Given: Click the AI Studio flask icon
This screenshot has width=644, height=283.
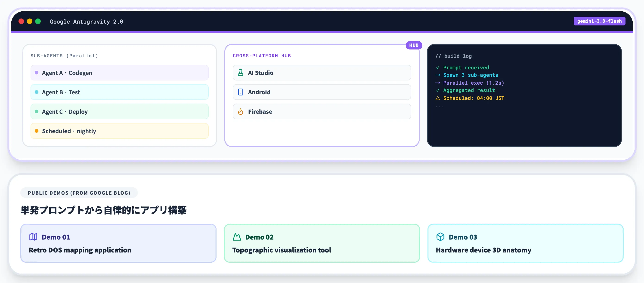Looking at the screenshot, I should click(x=241, y=73).
